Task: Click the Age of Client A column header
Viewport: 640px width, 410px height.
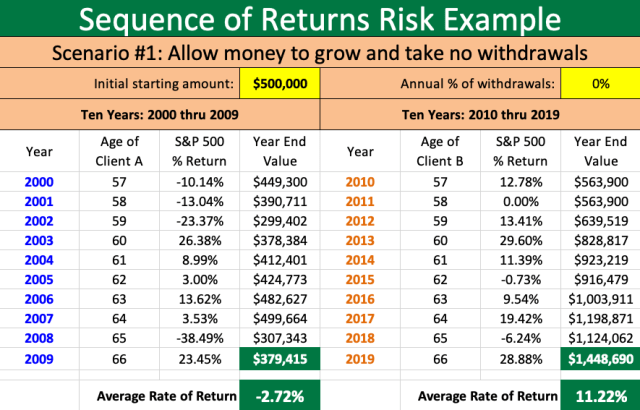Action: pyautogui.click(x=120, y=152)
